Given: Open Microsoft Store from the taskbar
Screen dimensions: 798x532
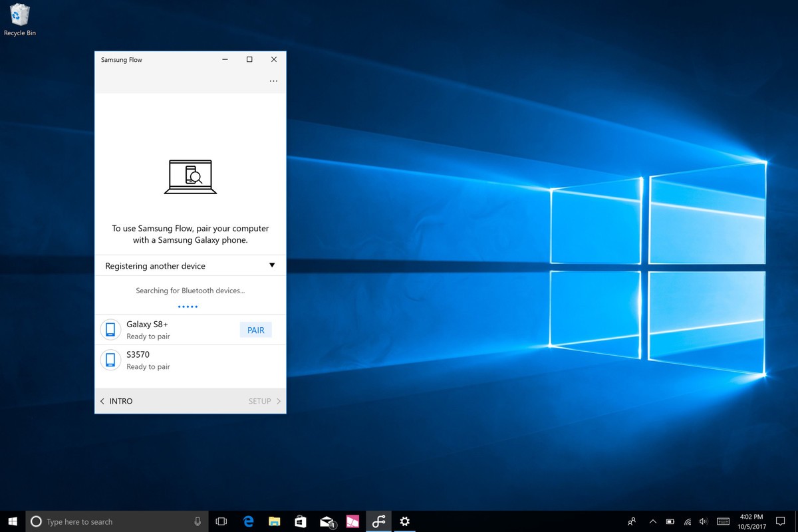Looking at the screenshot, I should [x=300, y=521].
